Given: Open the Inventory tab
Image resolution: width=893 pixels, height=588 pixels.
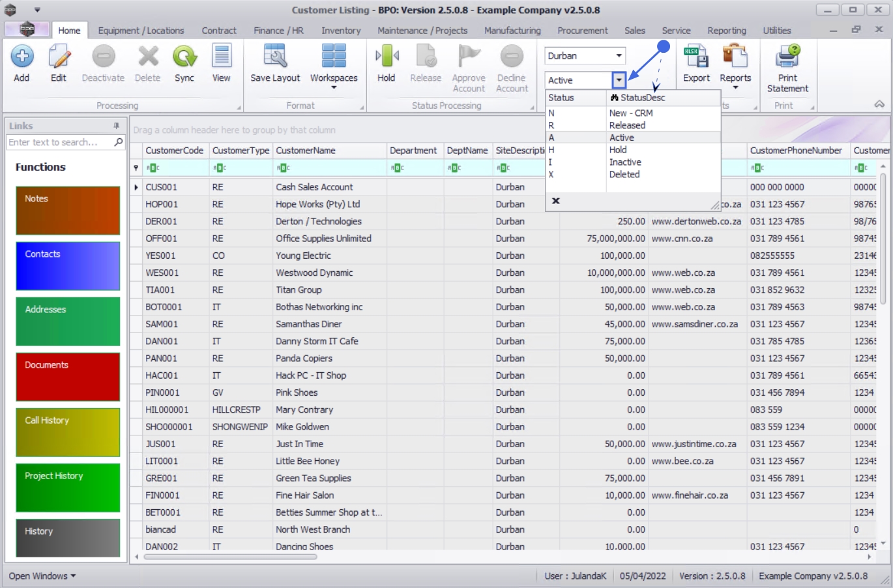Looking at the screenshot, I should click(341, 31).
